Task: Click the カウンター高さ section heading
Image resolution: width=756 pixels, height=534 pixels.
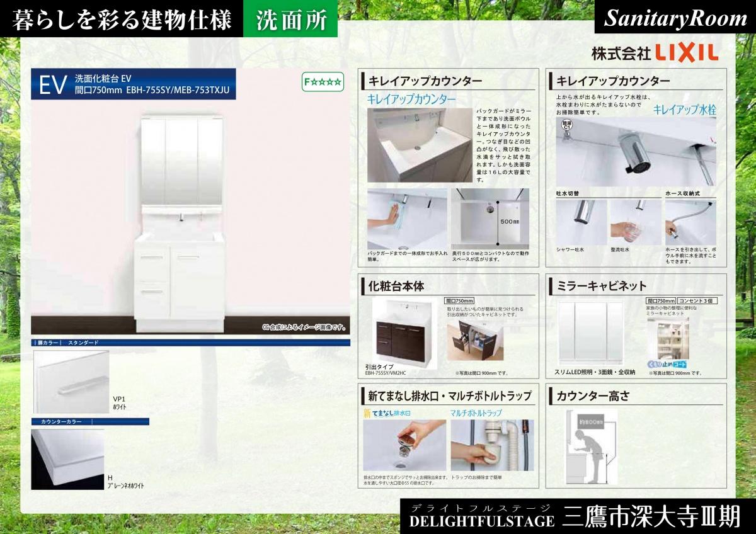Action: click(593, 397)
